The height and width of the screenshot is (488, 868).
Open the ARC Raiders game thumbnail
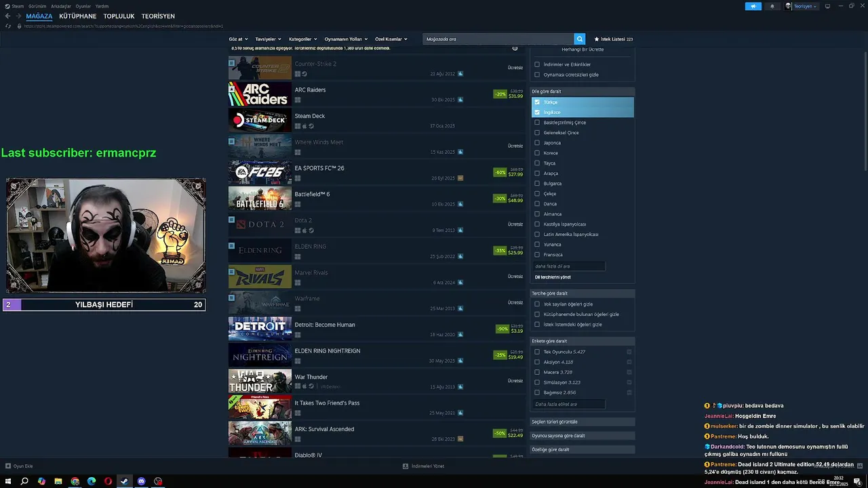pyautogui.click(x=260, y=94)
